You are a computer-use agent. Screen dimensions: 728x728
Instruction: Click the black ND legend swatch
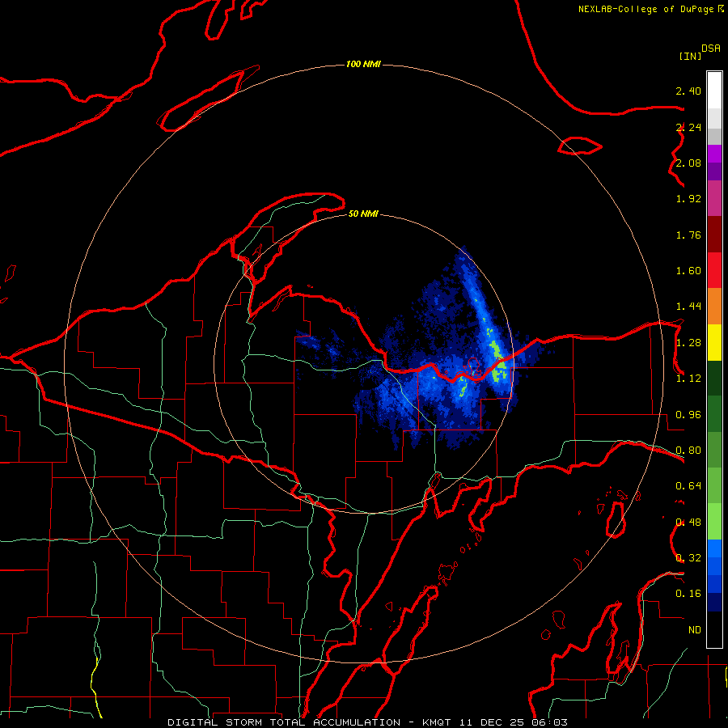(714, 629)
